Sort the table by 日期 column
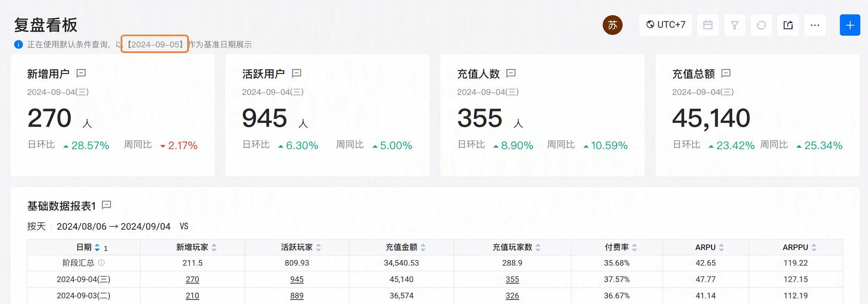Screen dimensions: 868x304 tap(97, 247)
